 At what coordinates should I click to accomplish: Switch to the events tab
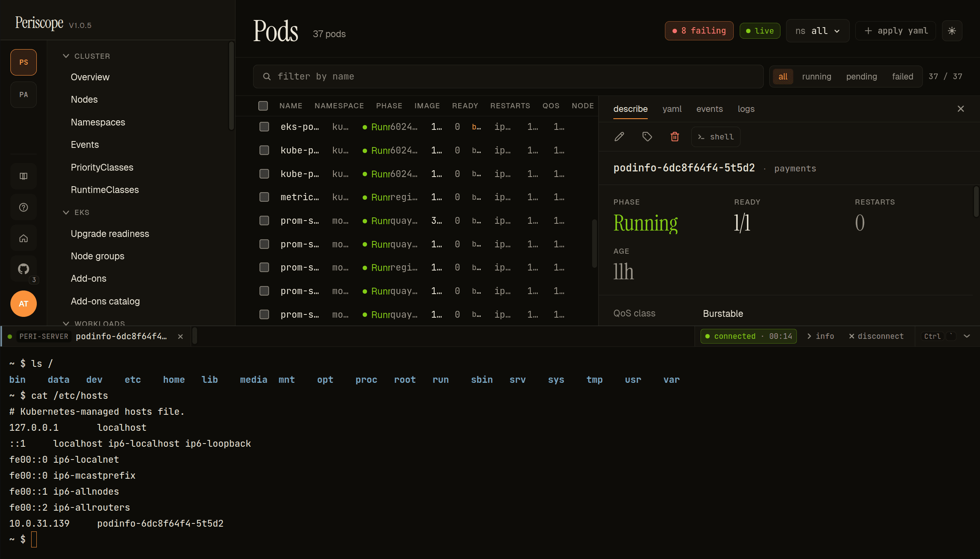(x=709, y=109)
